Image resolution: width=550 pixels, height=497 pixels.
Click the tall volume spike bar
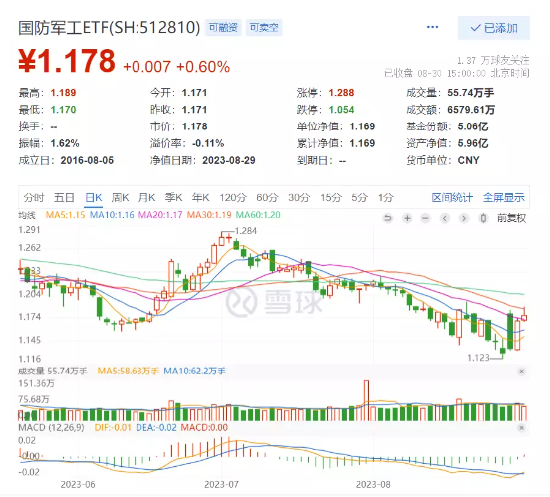(x=367, y=400)
